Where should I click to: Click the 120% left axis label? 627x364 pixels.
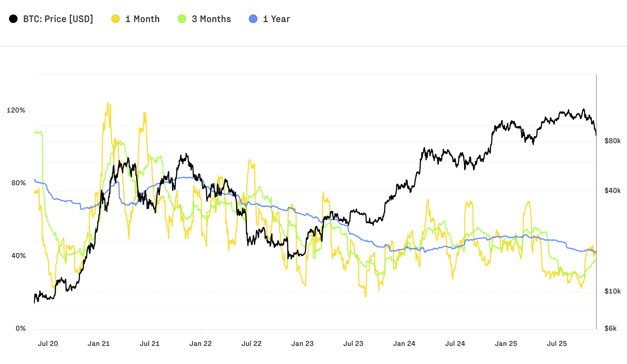click(x=16, y=110)
